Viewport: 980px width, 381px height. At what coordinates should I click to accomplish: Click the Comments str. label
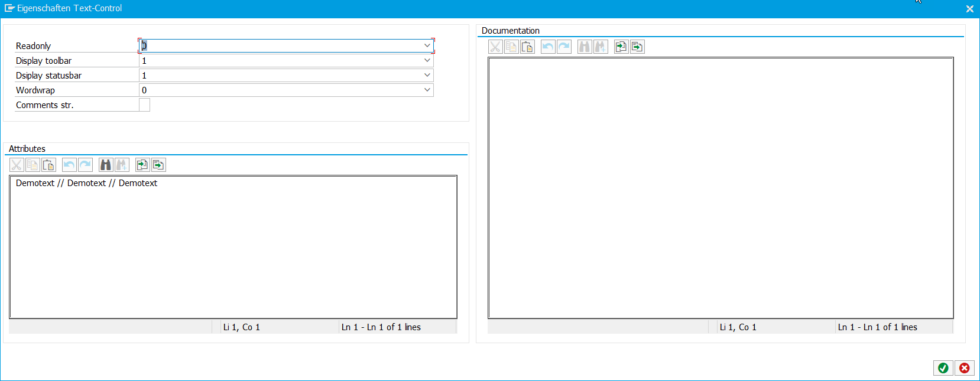click(44, 105)
